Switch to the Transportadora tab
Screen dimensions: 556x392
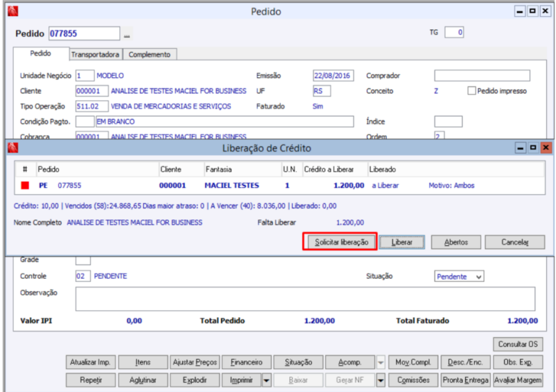(95, 54)
